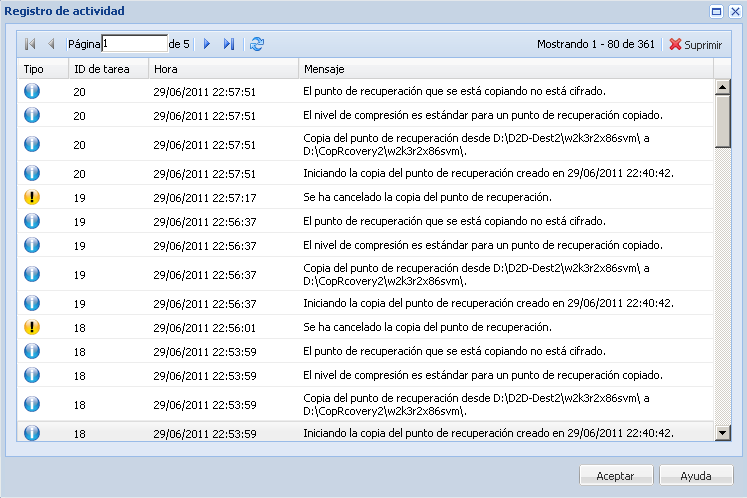Select time cell 29/06/2011 22:57:17

[205, 198]
